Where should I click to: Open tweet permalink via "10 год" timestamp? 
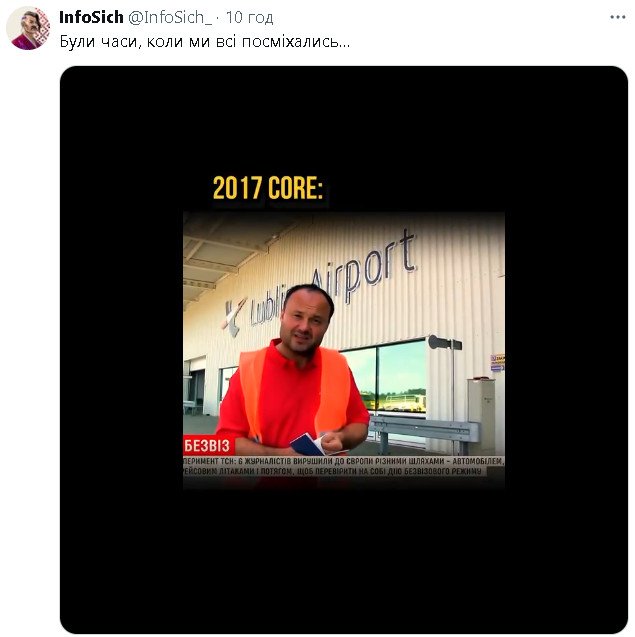pos(249,17)
